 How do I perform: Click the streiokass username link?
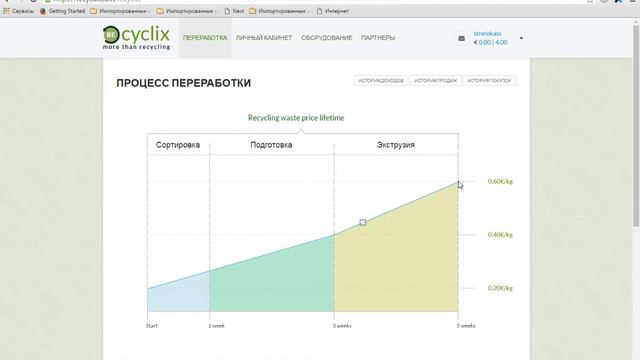pos(487,33)
